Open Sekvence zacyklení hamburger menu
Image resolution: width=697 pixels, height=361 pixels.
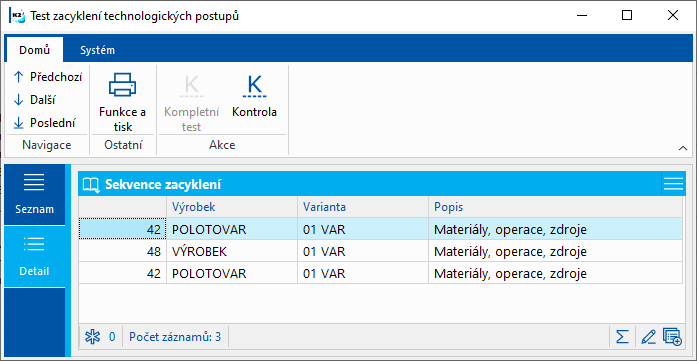673,184
